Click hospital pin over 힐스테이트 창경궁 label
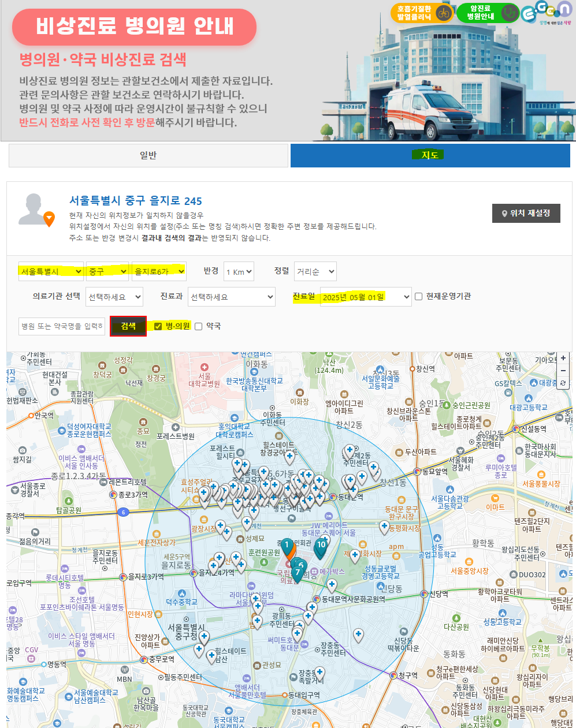 [x=289, y=458]
